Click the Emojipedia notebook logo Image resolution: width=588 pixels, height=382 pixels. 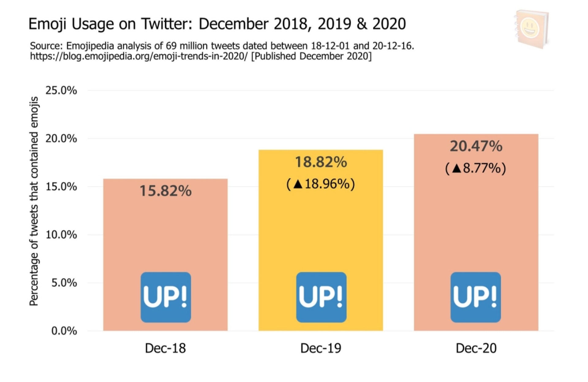tap(532, 29)
